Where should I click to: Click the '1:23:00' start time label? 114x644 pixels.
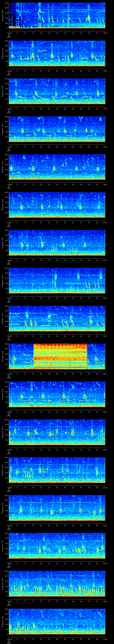click(x=9, y=374)
